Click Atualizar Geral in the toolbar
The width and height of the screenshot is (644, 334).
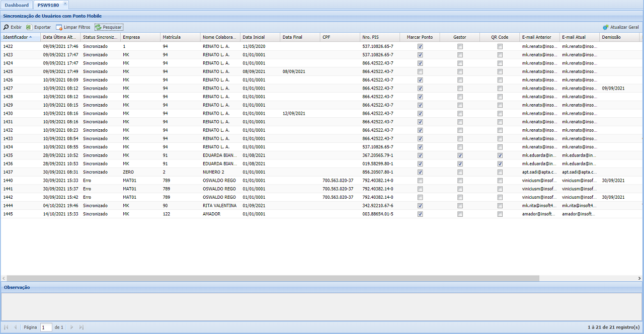pos(620,27)
